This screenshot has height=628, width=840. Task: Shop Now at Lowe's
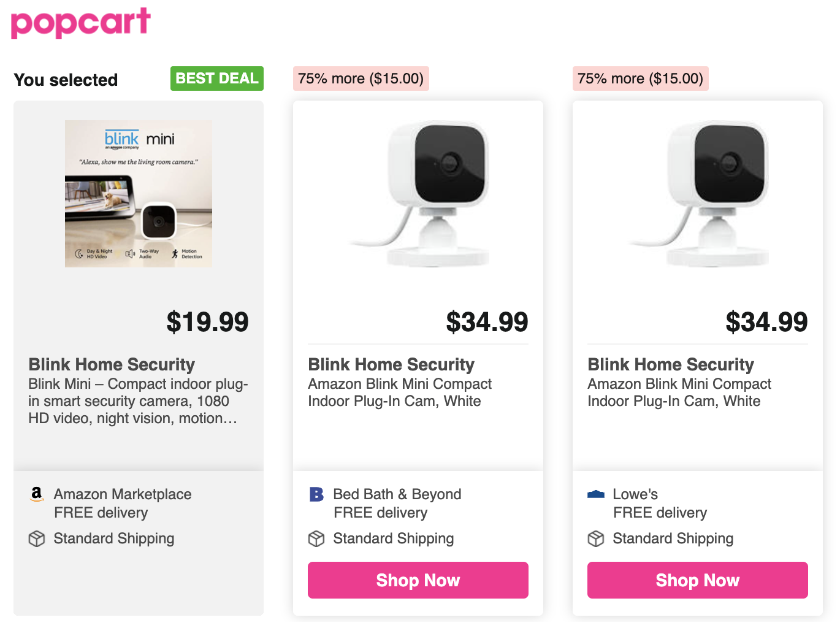[698, 580]
